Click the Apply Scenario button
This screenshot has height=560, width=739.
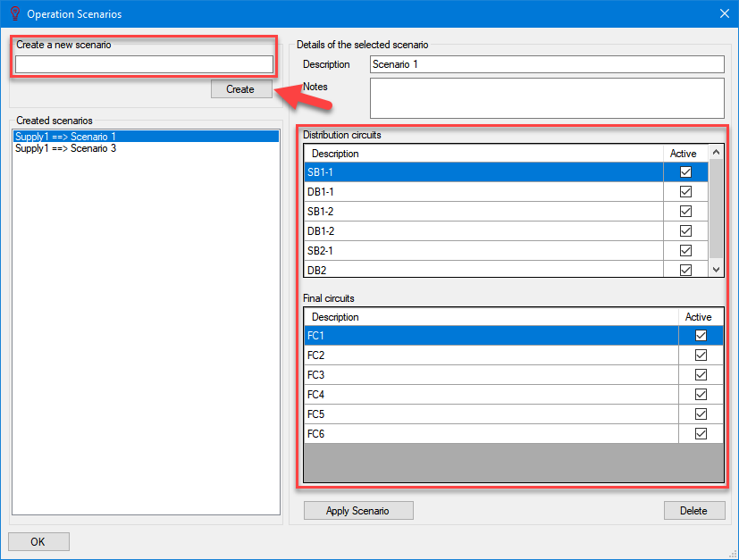pyautogui.click(x=358, y=511)
